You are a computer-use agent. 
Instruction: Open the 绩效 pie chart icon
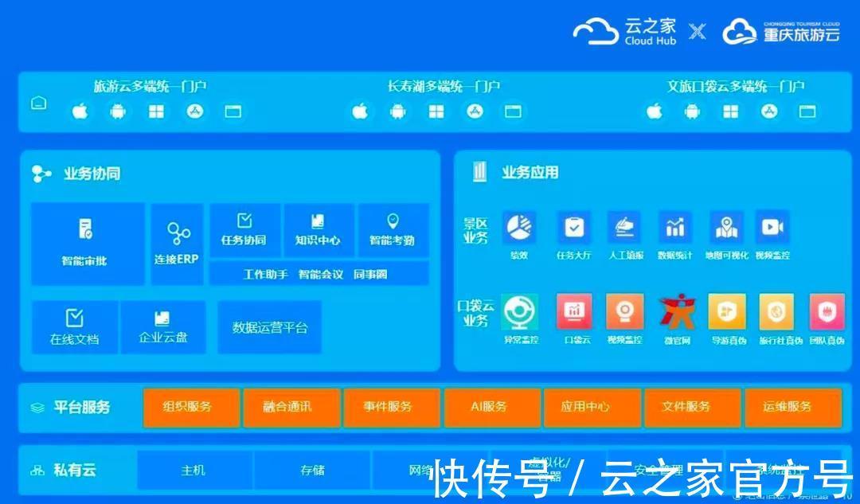pyautogui.click(x=519, y=227)
